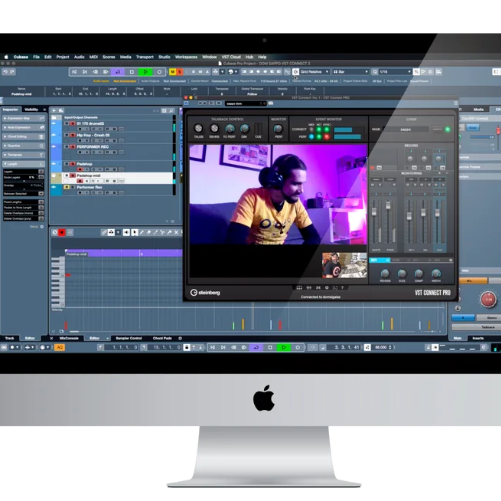Click the WIDTH knob in VST Connect
Viewport: 501px width, 501px height.
tap(436, 274)
